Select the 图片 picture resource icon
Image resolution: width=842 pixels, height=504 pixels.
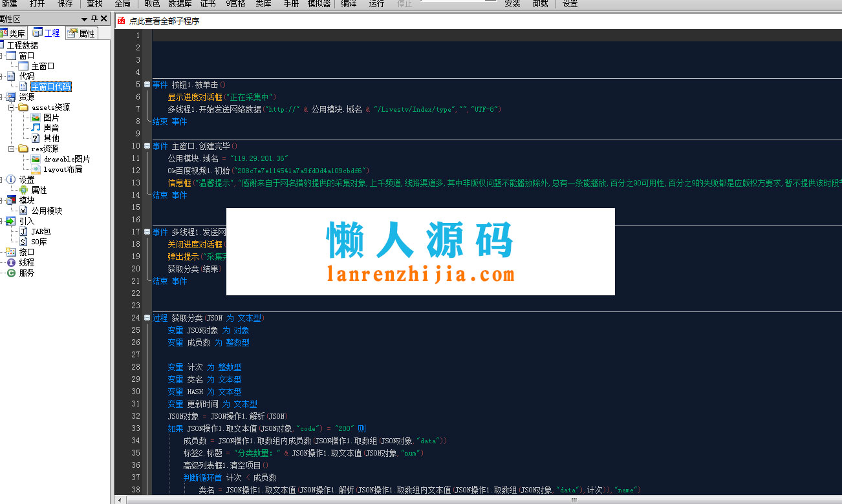coord(36,118)
